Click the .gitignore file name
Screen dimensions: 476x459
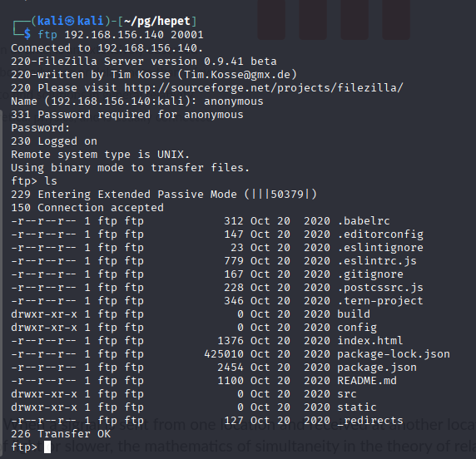point(370,274)
